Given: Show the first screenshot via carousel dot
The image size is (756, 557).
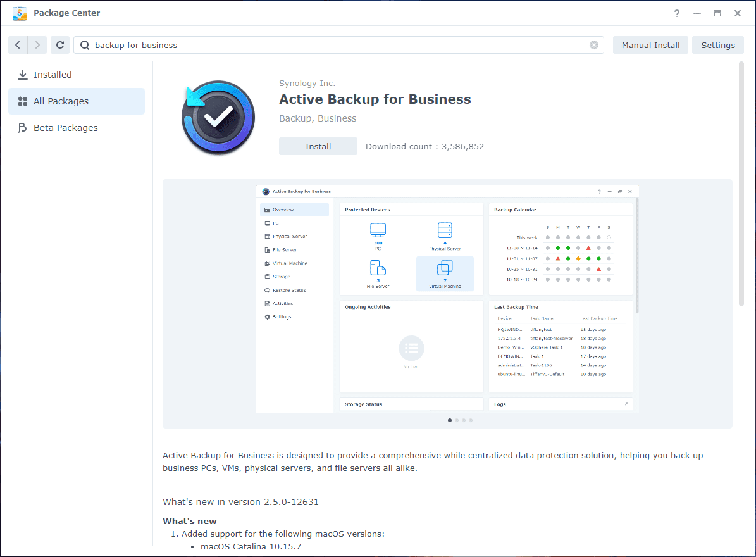Looking at the screenshot, I should tap(450, 420).
